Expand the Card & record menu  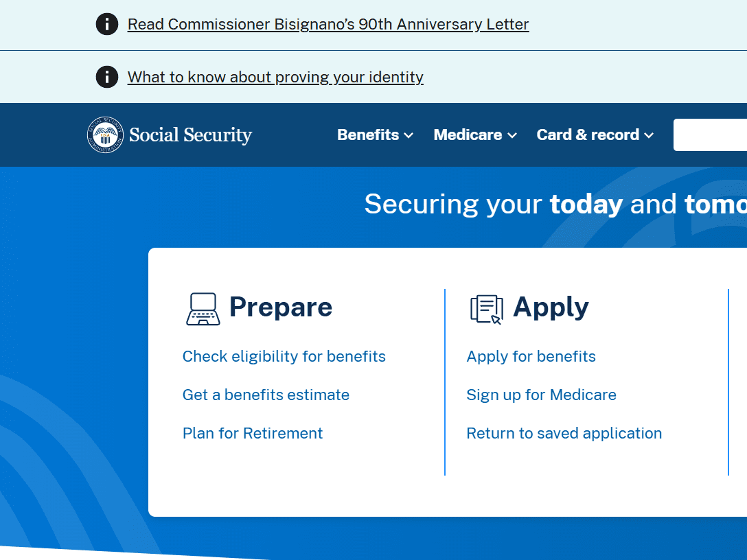[595, 135]
